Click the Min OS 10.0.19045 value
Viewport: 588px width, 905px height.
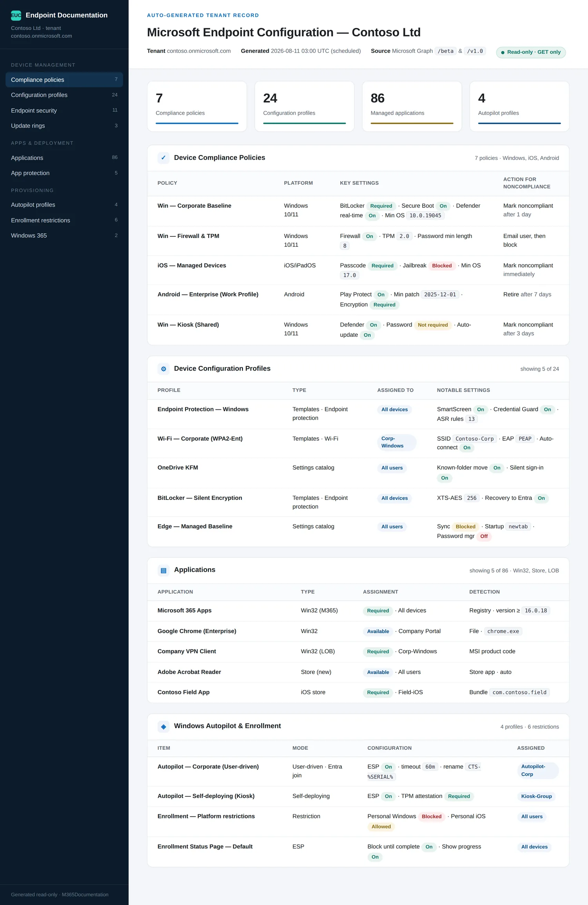point(425,215)
